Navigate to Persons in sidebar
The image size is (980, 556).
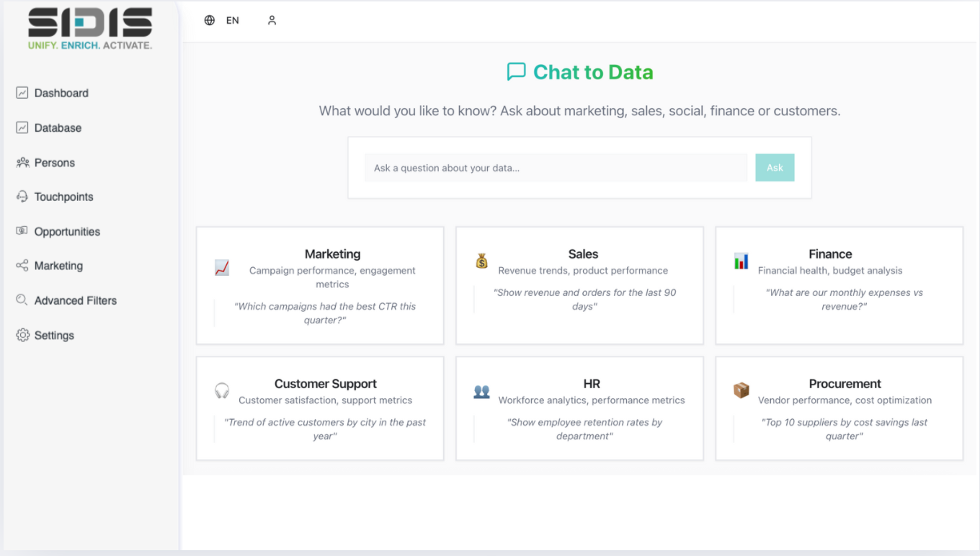55,163
